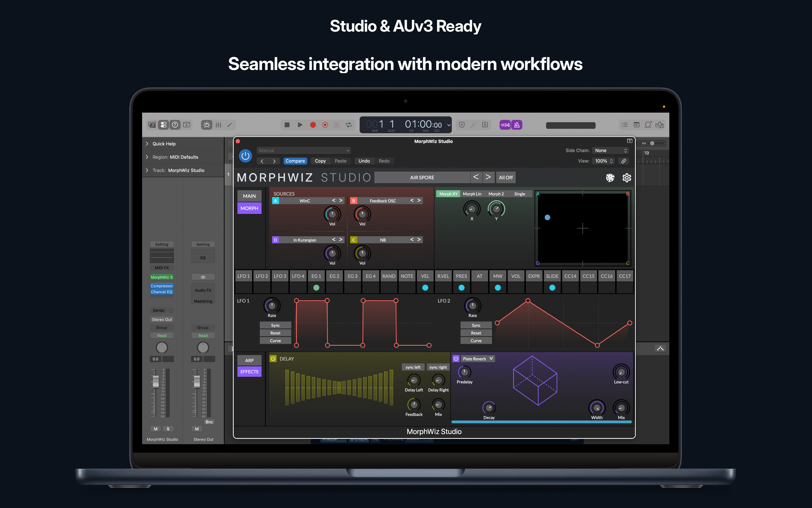Screen dimensions: 812x508
Task: Stop playback with the stop button
Action: pyautogui.click(x=287, y=125)
